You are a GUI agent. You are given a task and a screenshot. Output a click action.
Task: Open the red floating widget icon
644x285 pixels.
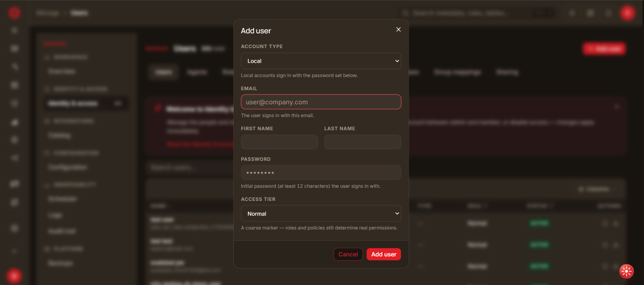pyautogui.click(x=626, y=271)
